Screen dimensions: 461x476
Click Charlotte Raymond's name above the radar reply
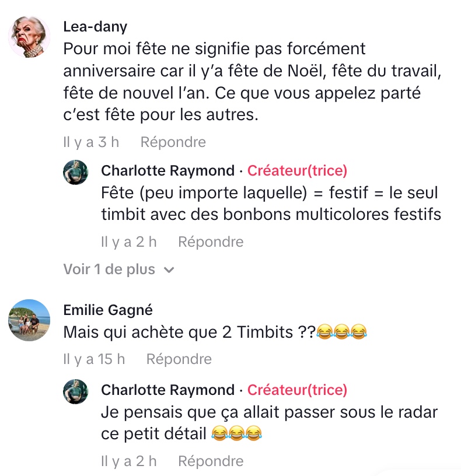(167, 390)
